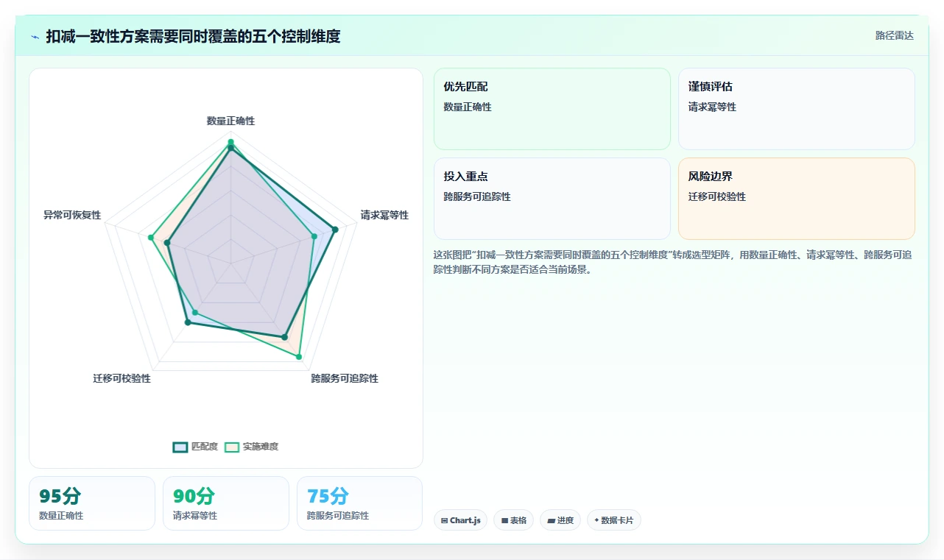
Task: Click the 实施难度 data point on 跨服务可追踪性 axis
Action: (299, 357)
